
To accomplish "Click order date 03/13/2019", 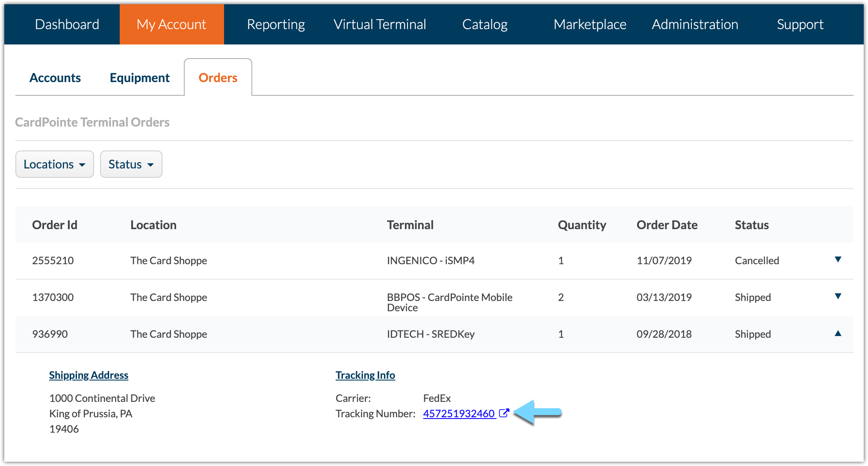I will pos(664,297).
